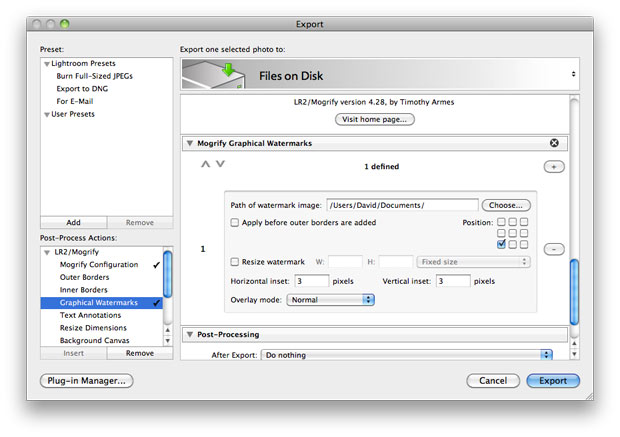Collapse the LR2/Mogrify actions tree
The height and width of the screenshot is (437, 620).
tap(47, 252)
